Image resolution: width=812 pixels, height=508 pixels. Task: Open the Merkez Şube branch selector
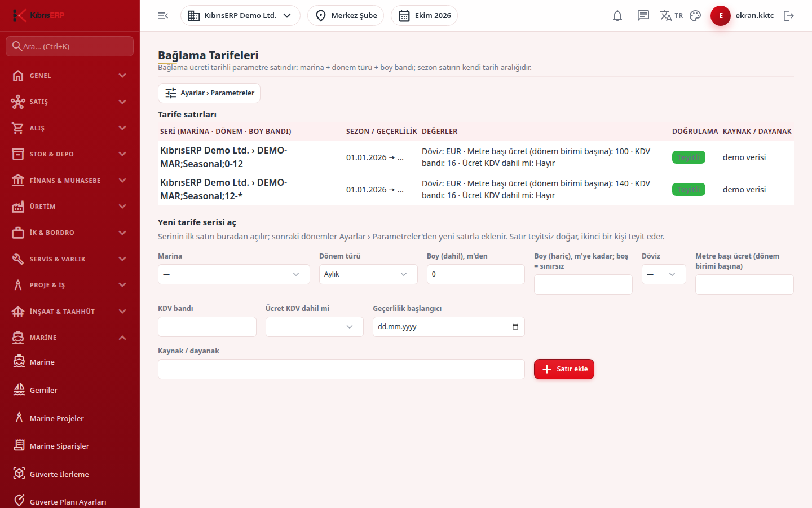(346, 16)
